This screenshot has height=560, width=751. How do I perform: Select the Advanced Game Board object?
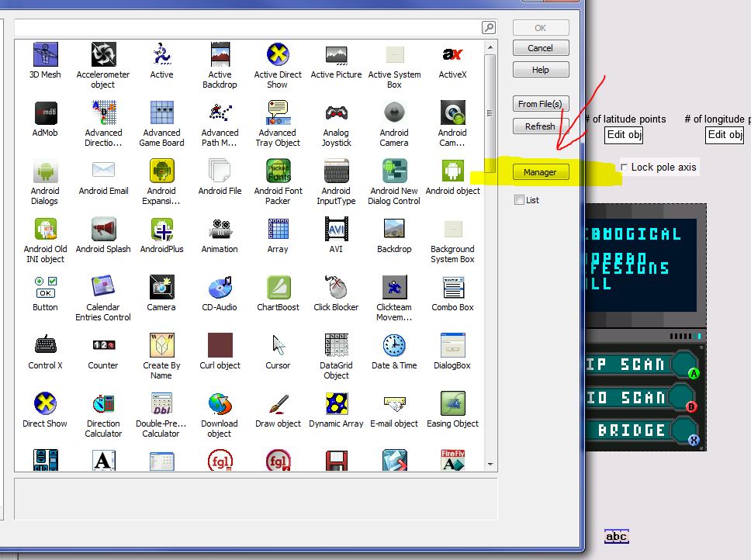pos(162,113)
